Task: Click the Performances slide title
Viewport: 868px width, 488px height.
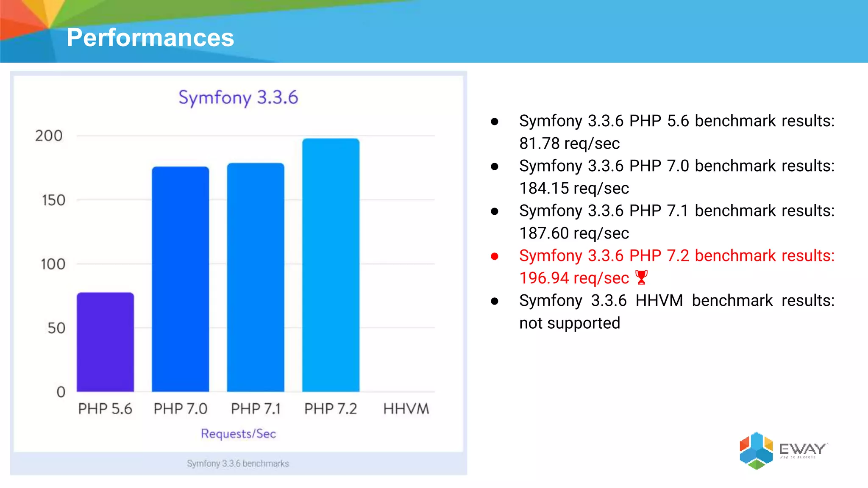Action: click(150, 37)
